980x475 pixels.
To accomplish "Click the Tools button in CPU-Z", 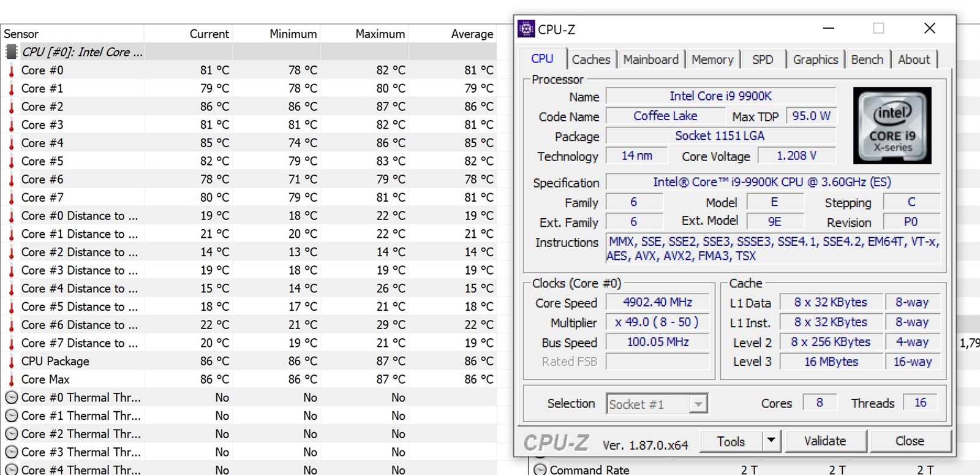I will pos(731,441).
